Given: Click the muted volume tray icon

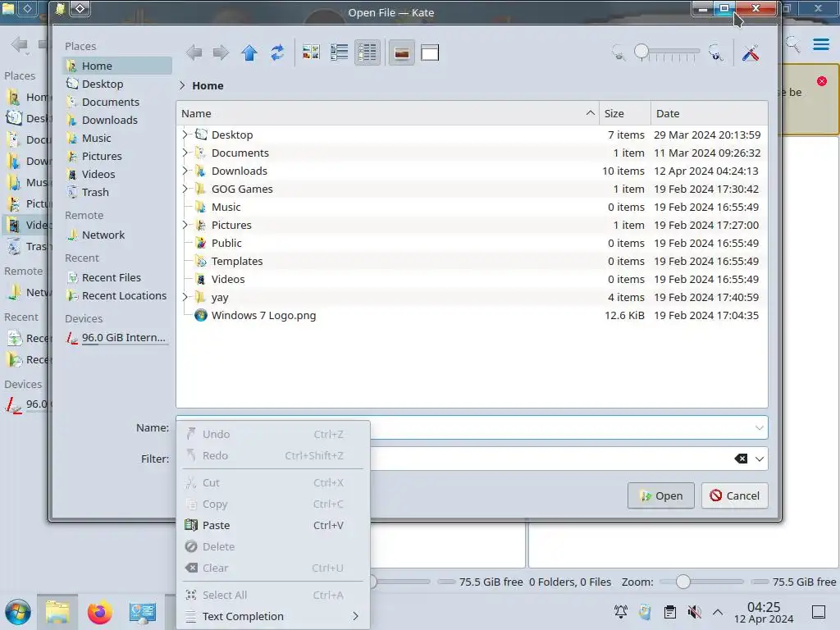Looking at the screenshot, I should [x=694, y=612].
